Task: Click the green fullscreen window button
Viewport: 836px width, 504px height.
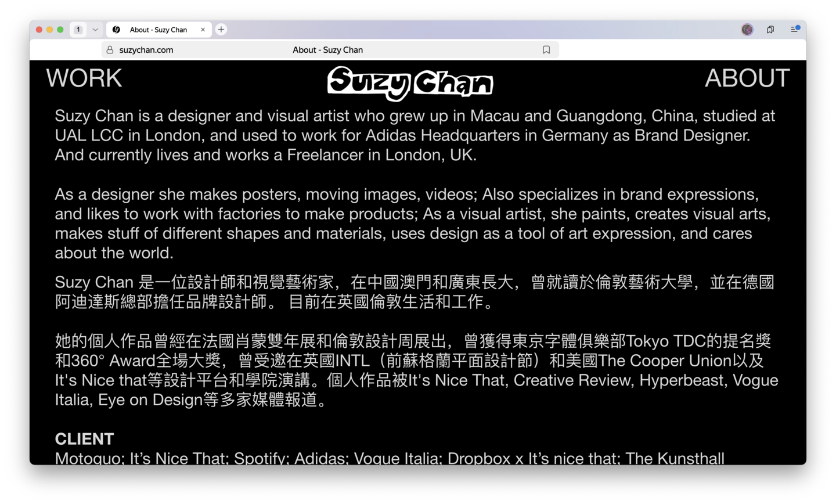Action: 60,30
